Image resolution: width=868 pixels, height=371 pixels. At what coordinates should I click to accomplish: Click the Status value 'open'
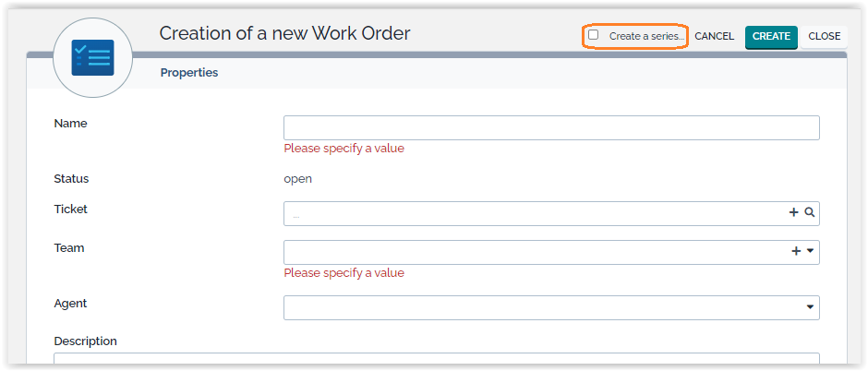click(297, 179)
